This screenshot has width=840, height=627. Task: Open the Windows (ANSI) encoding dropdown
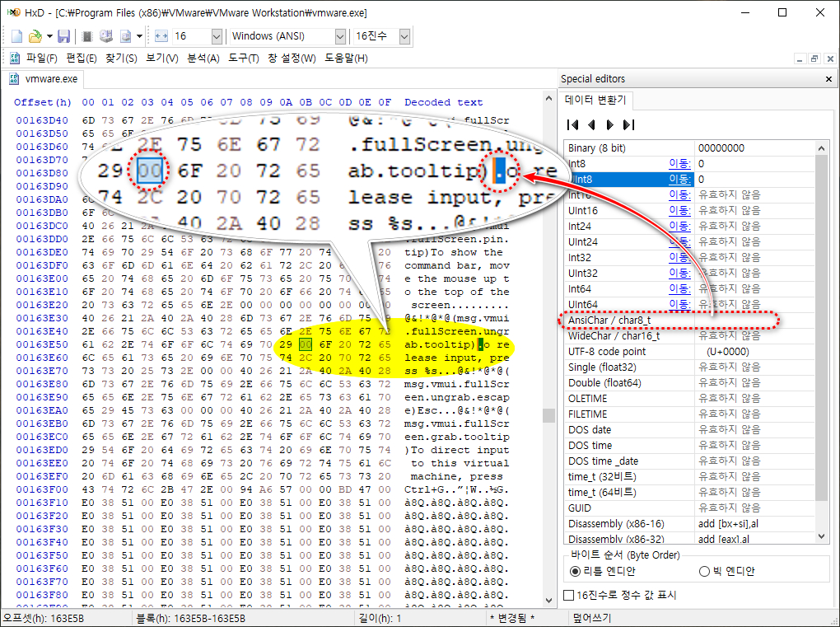(x=340, y=36)
